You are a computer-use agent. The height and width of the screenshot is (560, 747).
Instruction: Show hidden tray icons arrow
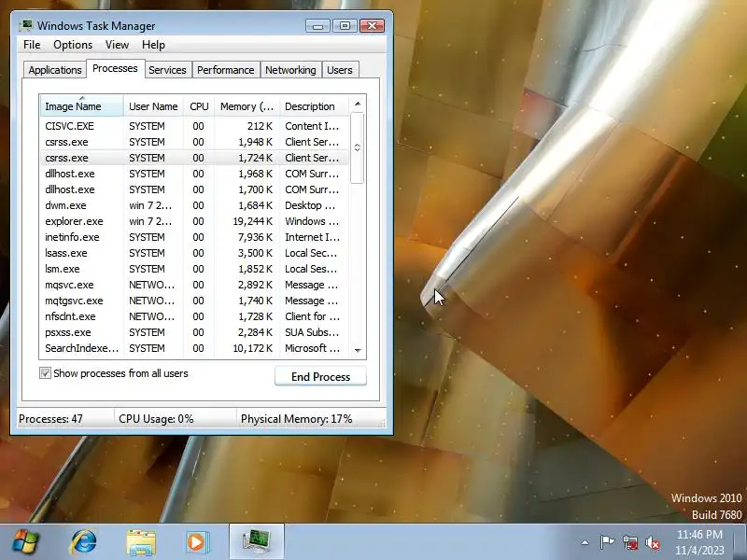pyautogui.click(x=585, y=542)
